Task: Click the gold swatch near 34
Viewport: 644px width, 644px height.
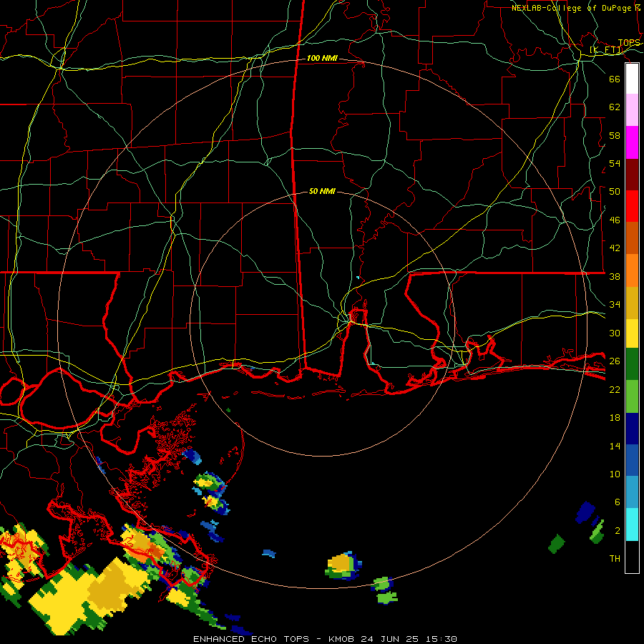Action: pyautogui.click(x=632, y=303)
